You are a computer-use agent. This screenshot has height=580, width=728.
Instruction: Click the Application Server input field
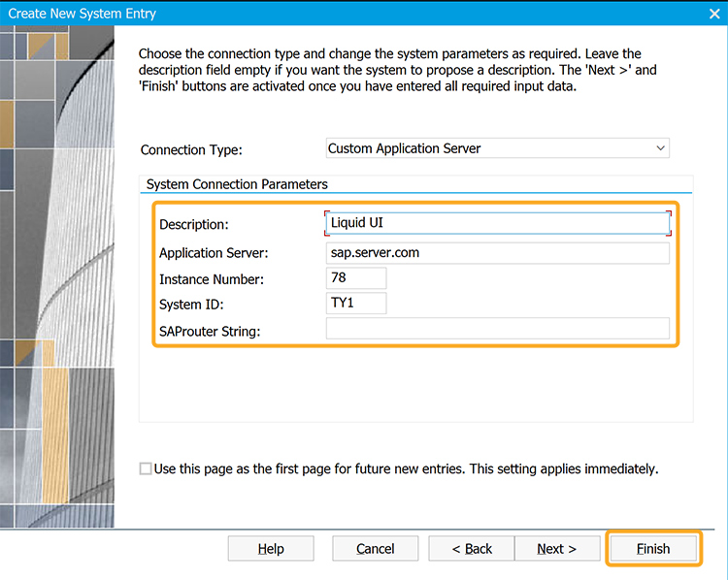click(498, 253)
